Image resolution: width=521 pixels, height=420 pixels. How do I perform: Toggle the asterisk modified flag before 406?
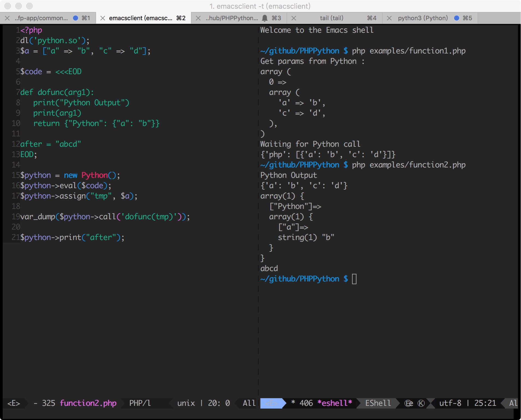293,403
